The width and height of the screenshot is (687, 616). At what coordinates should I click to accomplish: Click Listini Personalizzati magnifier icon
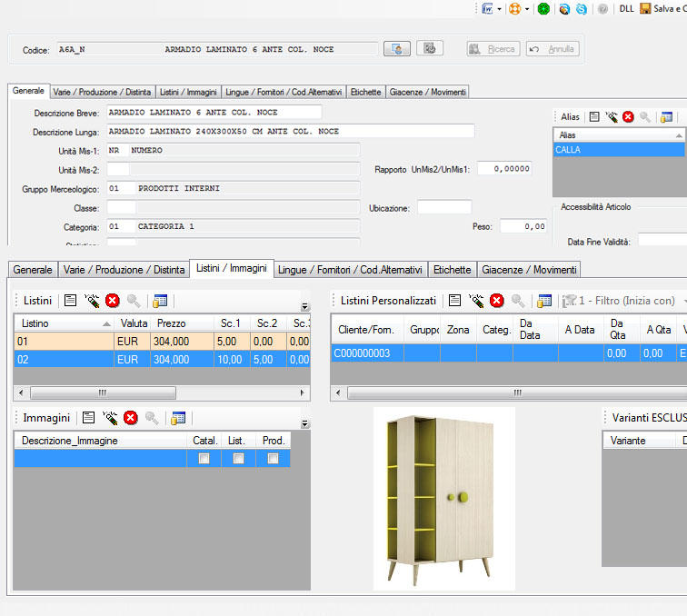(518, 301)
